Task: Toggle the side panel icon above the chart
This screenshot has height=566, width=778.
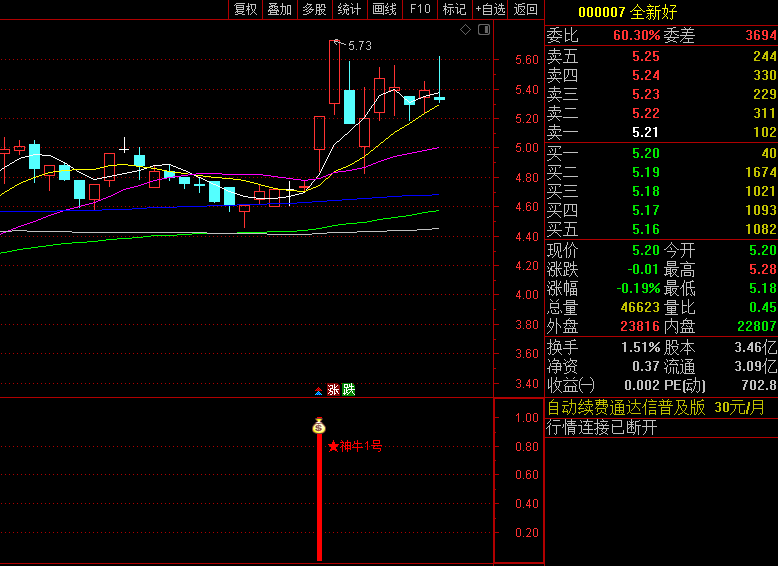Action: (x=484, y=30)
